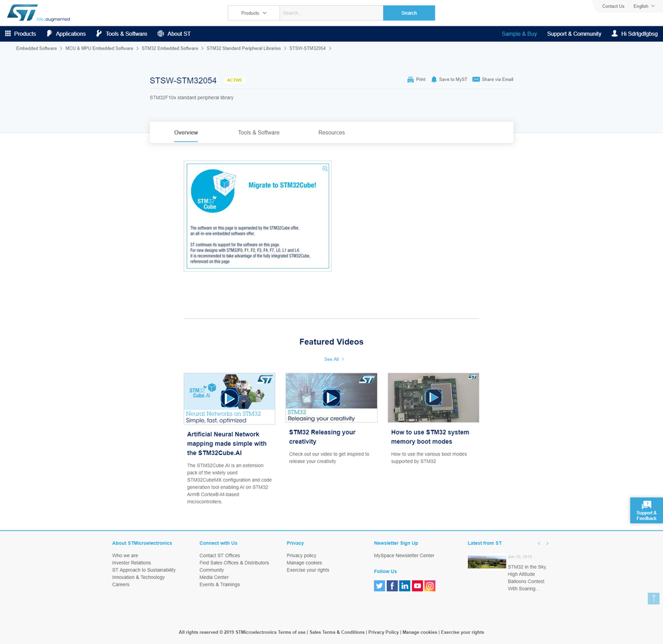This screenshot has width=663, height=644.
Task: Open Contact ST Offices link
Action: pyautogui.click(x=220, y=556)
